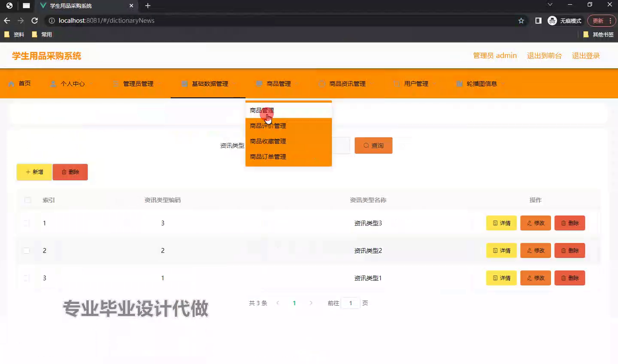Reload the page with refresh icon
Image resolution: width=618 pixels, height=364 pixels.
coord(35,21)
